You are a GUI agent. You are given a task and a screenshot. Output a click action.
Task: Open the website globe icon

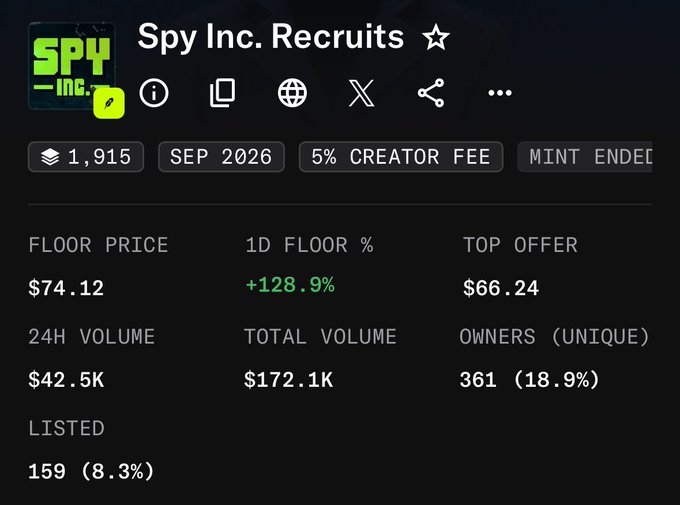pyautogui.click(x=292, y=92)
